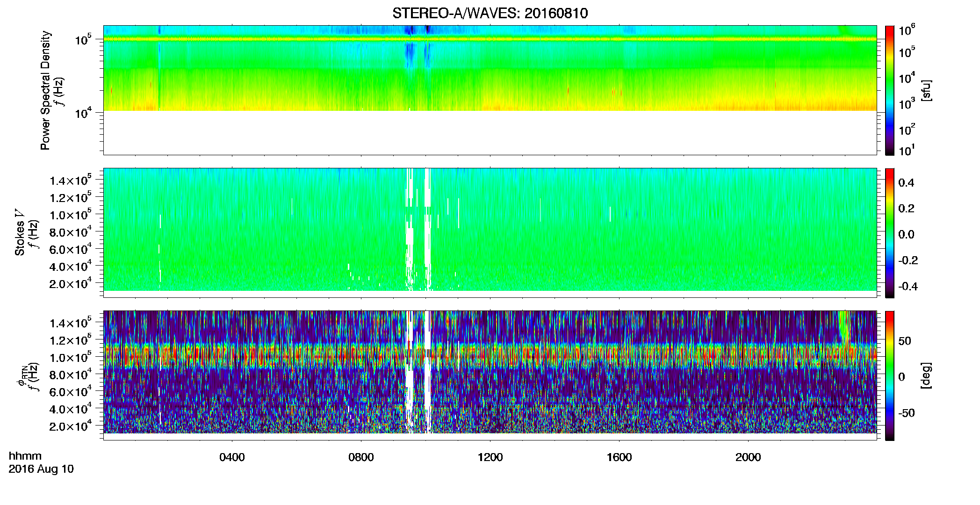Click the 0.4 label on Stokes colorbar
Screen dimensions: 980x505
[x=906, y=183]
